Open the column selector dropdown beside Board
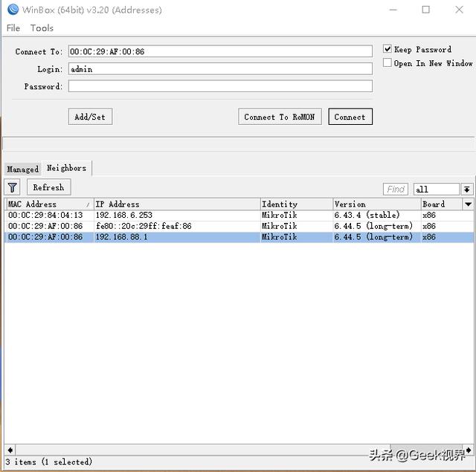This screenshot has width=476, height=472. [468, 204]
